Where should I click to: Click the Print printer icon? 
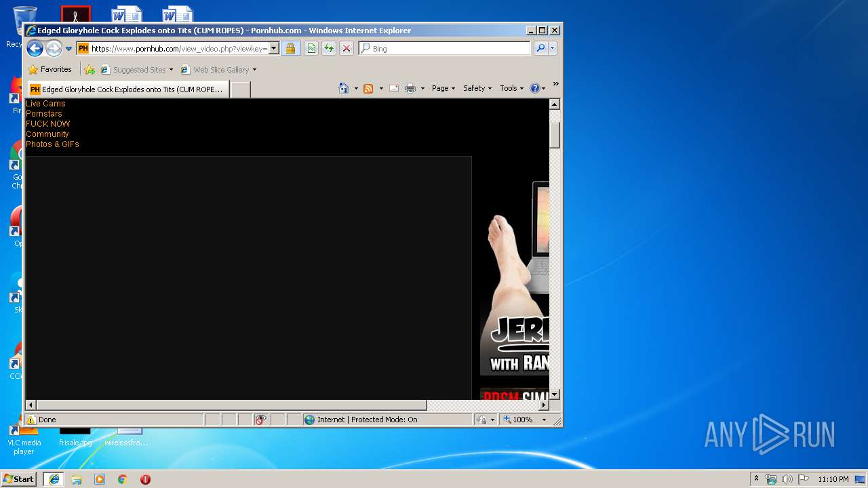410,88
